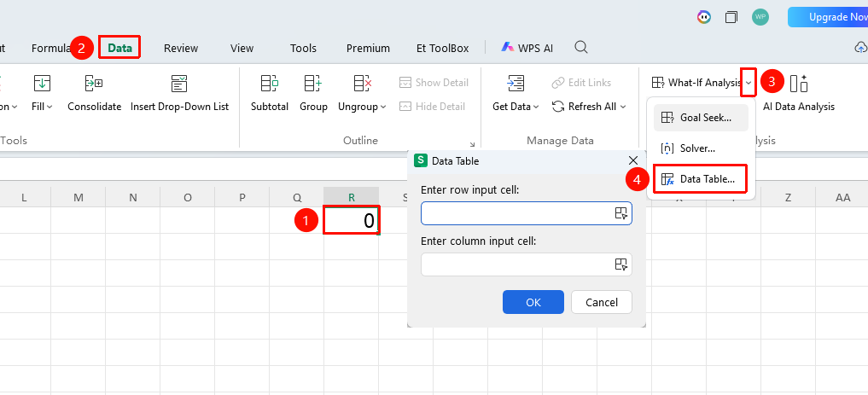Expand the Refresh All dropdown arrow

(623, 107)
